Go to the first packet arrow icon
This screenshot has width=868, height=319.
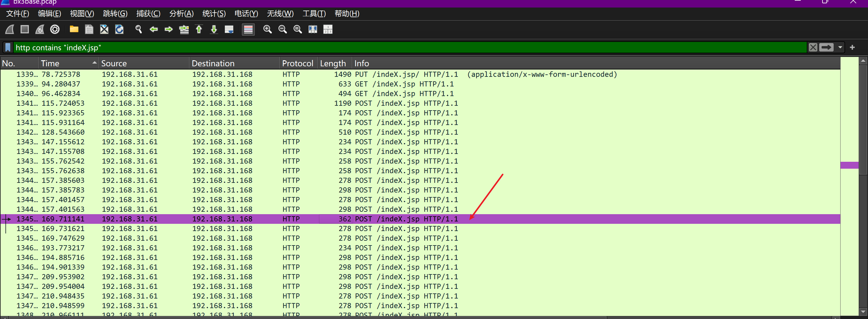[x=199, y=30]
